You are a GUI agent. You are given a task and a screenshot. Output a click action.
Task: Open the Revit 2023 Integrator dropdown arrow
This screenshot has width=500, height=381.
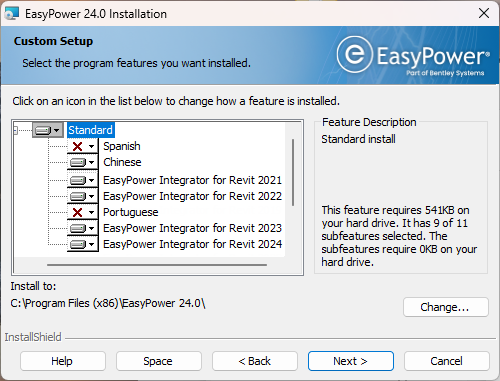click(x=91, y=228)
